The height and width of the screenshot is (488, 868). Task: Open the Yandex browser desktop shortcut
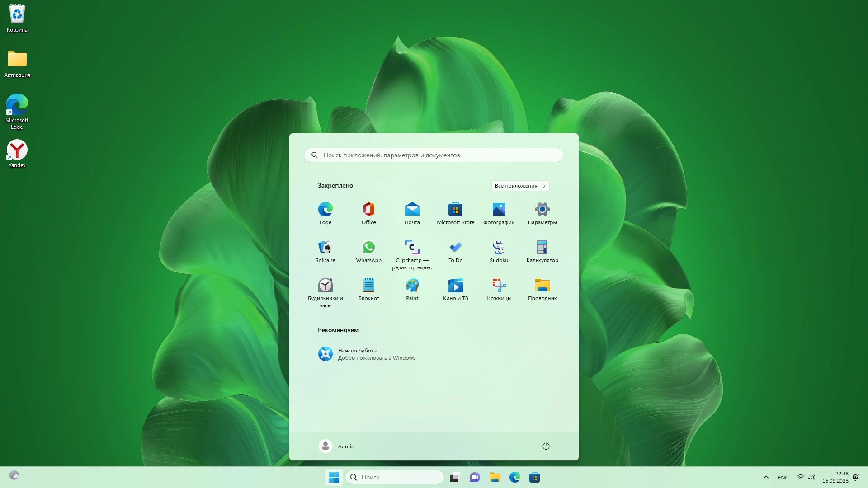[17, 154]
